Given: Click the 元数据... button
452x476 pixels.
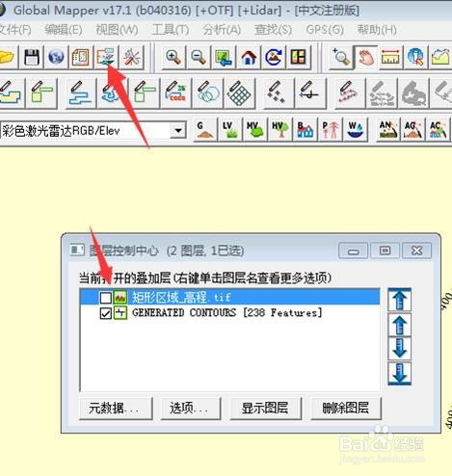Looking at the screenshot, I should [x=116, y=409].
